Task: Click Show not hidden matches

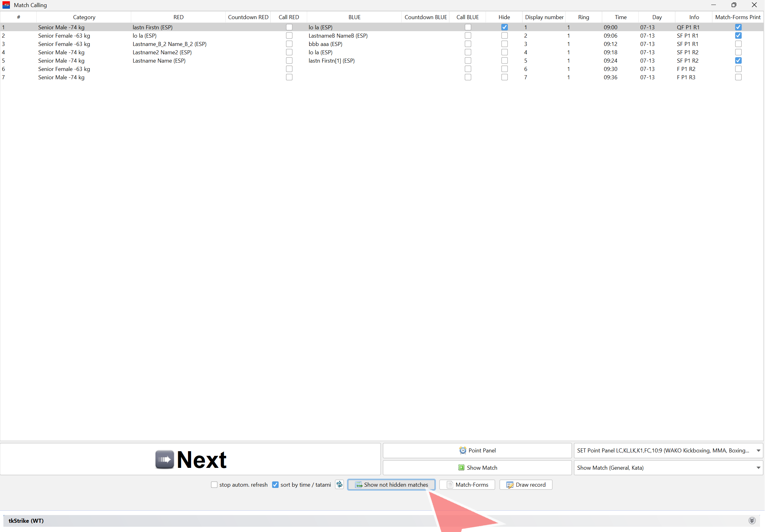Action: (391, 485)
